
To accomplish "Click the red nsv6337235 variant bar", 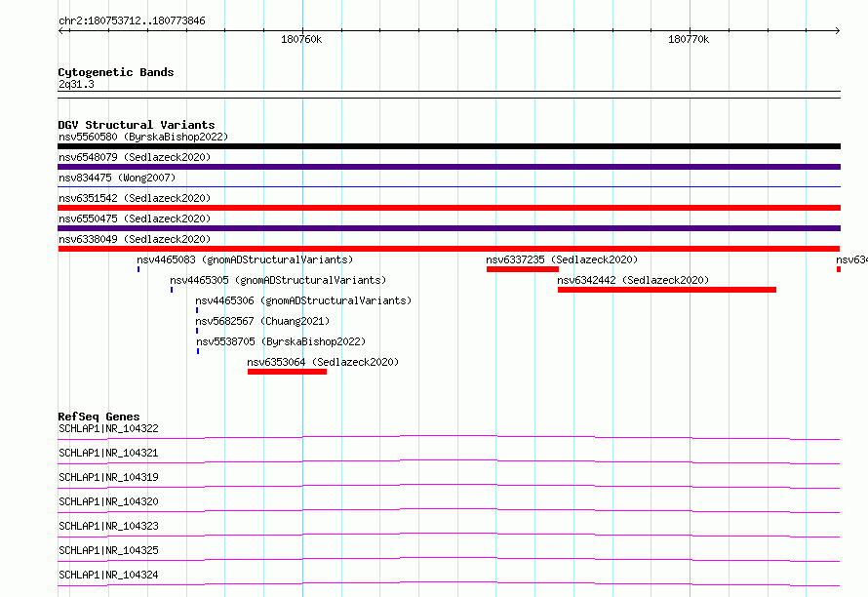I will [523, 269].
